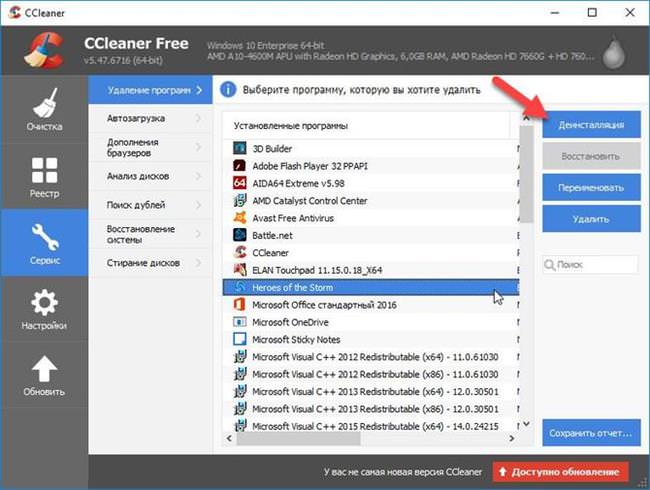The image size is (650, 490).
Task: Click the chevron next to Стирание дисков
Action: [198, 263]
